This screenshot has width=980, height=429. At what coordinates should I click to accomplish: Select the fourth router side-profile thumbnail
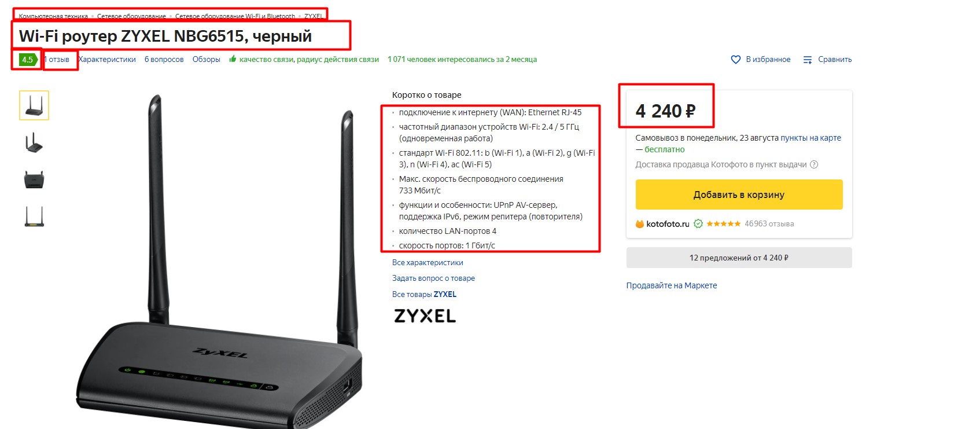pos(34,216)
